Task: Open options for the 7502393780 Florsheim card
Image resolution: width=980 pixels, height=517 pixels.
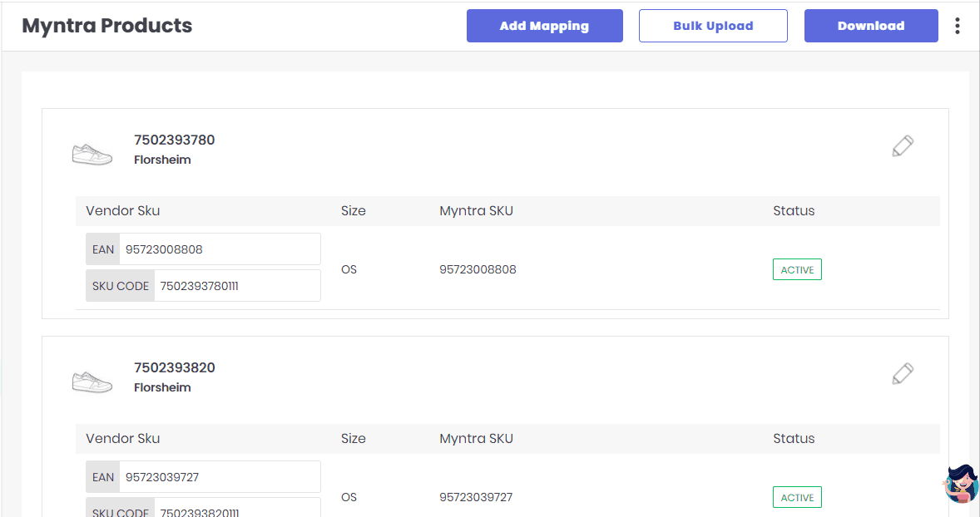Action: tap(903, 145)
